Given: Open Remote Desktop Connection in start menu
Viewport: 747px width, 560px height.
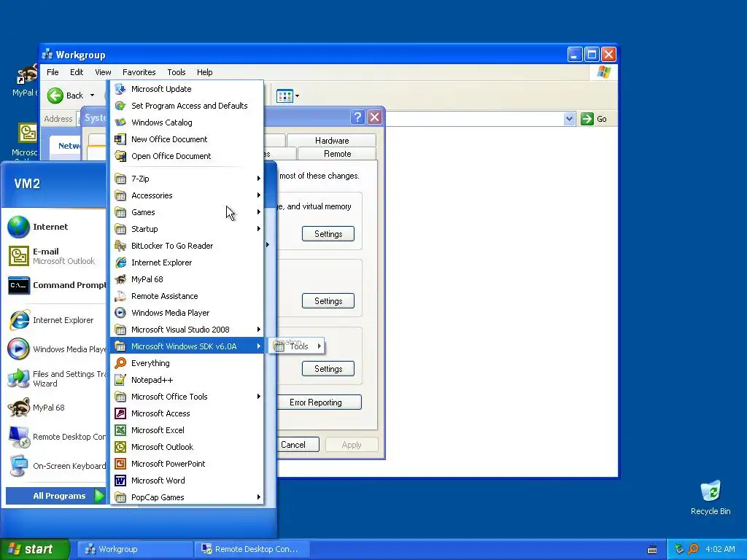Looking at the screenshot, I should click(55, 437).
